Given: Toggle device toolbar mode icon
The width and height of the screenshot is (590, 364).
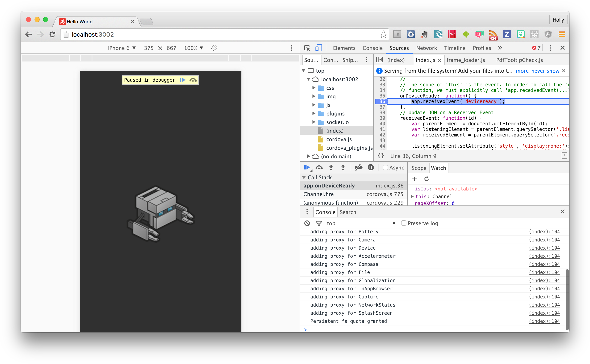Looking at the screenshot, I should click(318, 48).
